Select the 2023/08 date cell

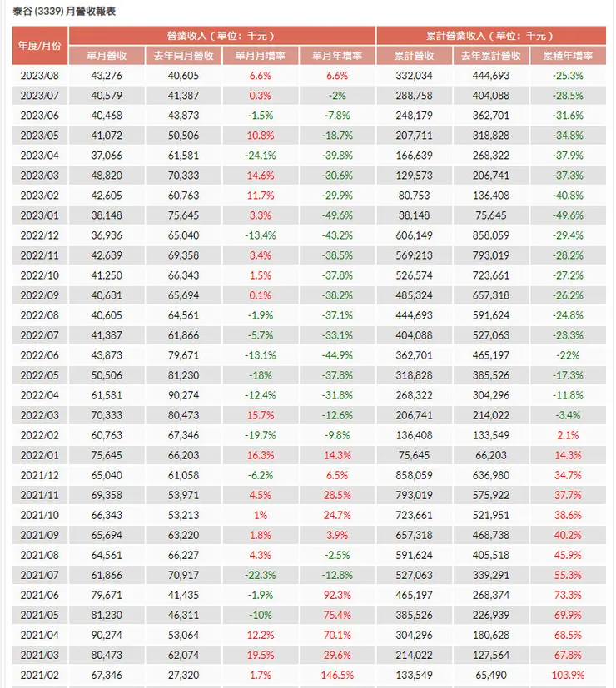(40, 76)
